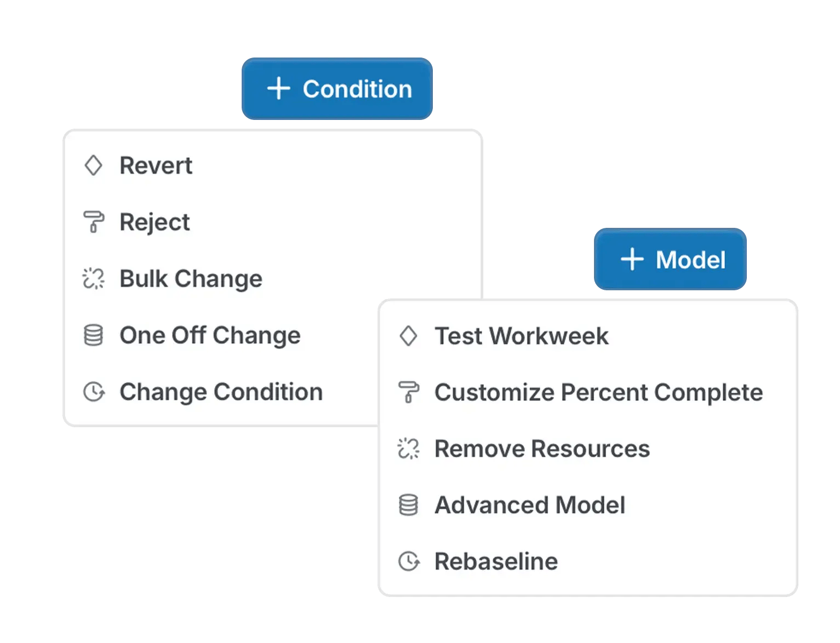Click the diamond icon beside Revert
The height and width of the screenshot is (643, 840).
(94, 165)
